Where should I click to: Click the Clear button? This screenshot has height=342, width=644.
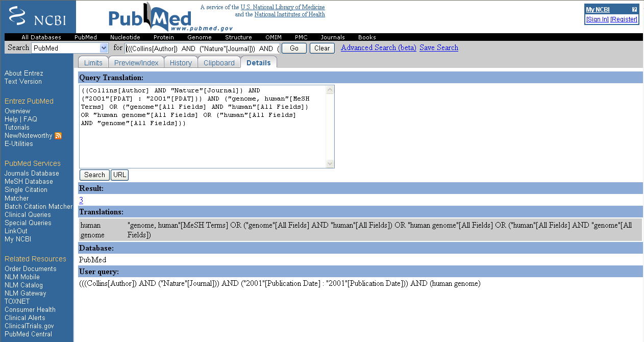[x=322, y=48]
